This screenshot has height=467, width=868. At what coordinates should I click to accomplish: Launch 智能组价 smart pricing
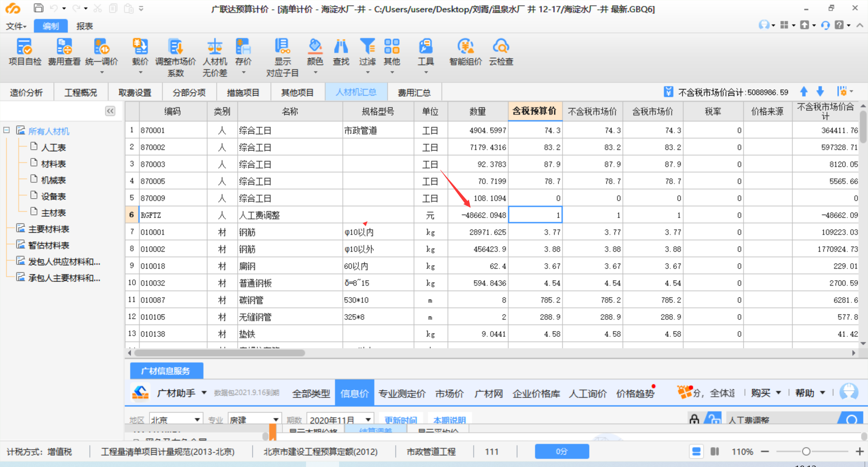point(466,52)
